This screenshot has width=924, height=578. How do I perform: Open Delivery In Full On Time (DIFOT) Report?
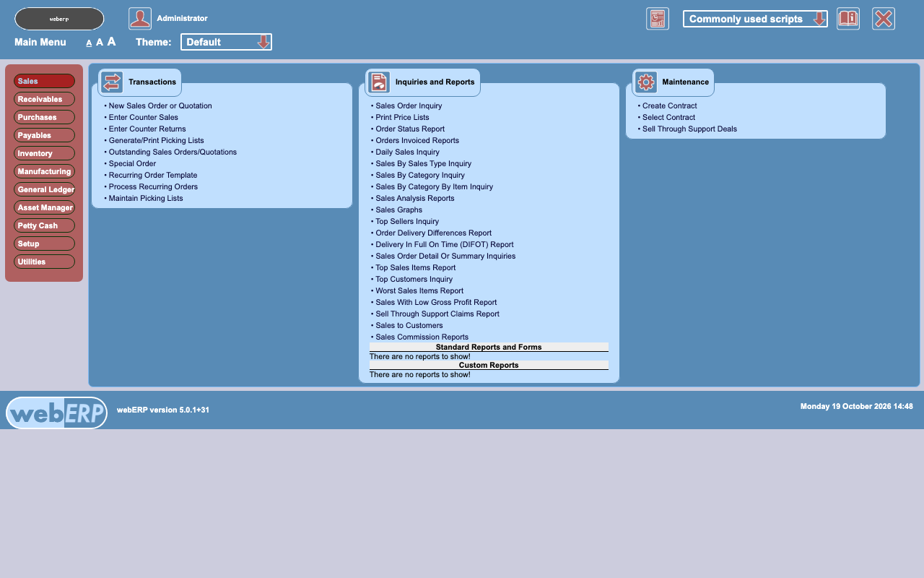point(445,244)
